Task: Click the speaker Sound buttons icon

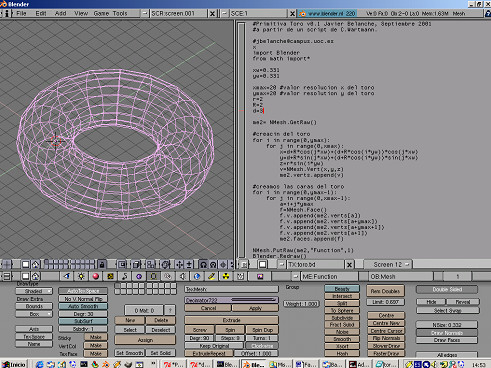Action: pos(182,276)
